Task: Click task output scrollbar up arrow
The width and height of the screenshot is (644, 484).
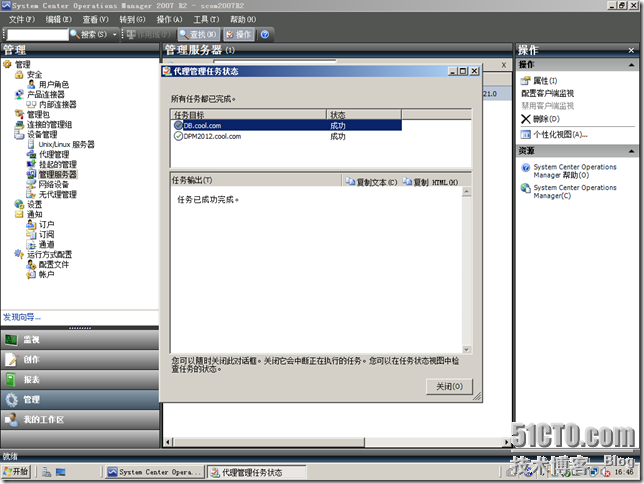Action: point(467,192)
